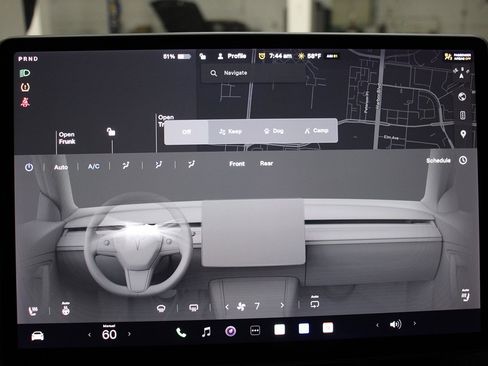Viewport: 488px width, 366px height.
Task: Tap the 60 temperature setpoint value
Action: (x=109, y=334)
